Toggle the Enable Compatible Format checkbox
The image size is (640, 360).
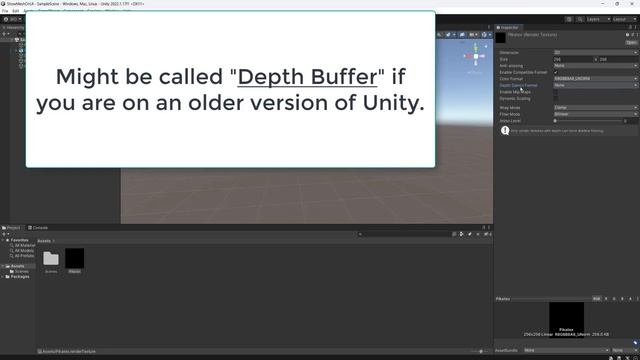click(556, 72)
